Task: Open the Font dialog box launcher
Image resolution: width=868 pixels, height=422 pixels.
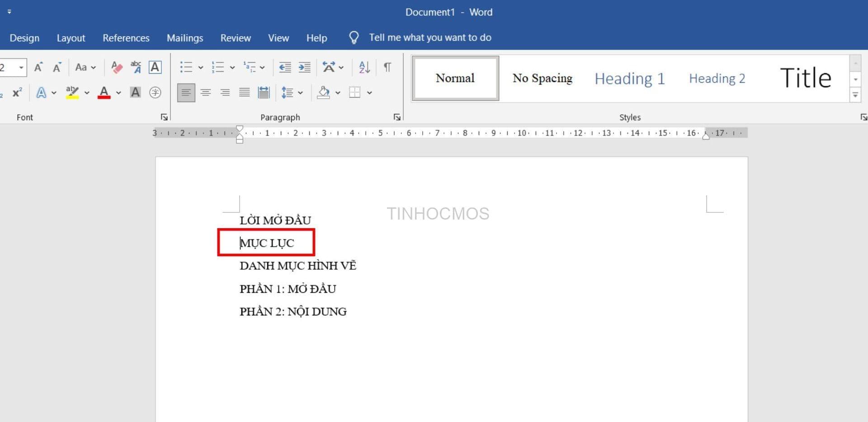Action: [x=164, y=117]
